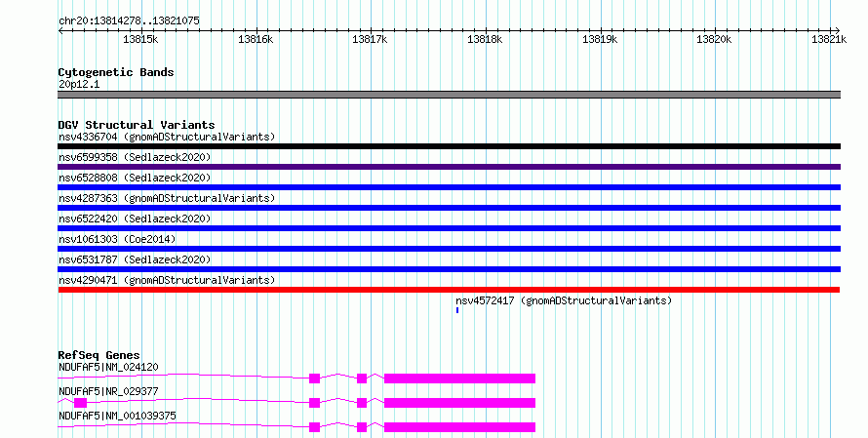The width and height of the screenshot is (868, 438).
Task: Open the NDUFAF5|NR_029377 transcript label
Action: tap(108, 391)
